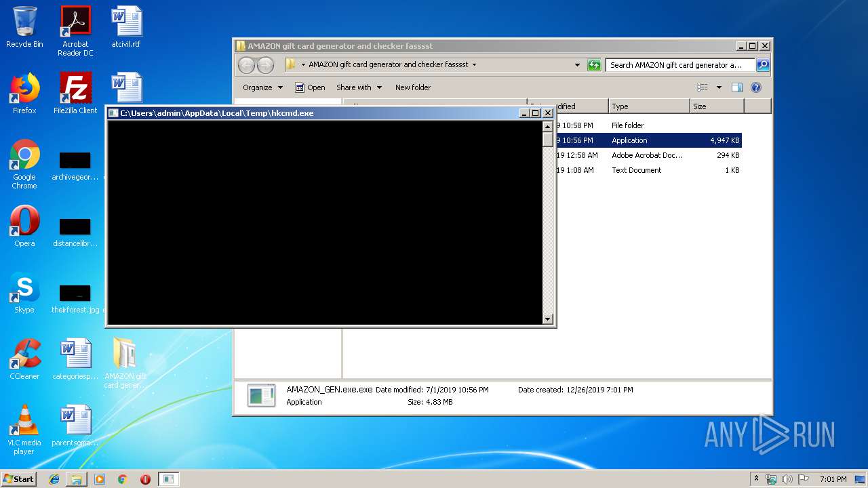Launch VLC media player shortcut
This screenshot has width=868, height=488.
pyautogui.click(x=24, y=430)
